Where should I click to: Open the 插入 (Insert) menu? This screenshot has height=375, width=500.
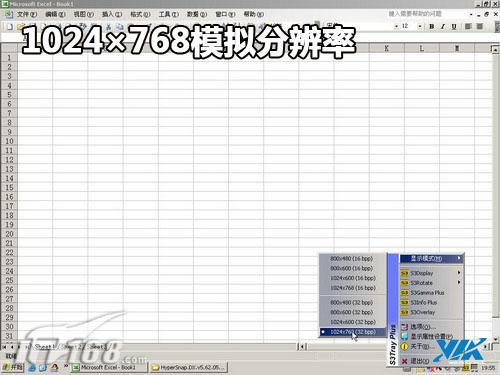coord(112,14)
